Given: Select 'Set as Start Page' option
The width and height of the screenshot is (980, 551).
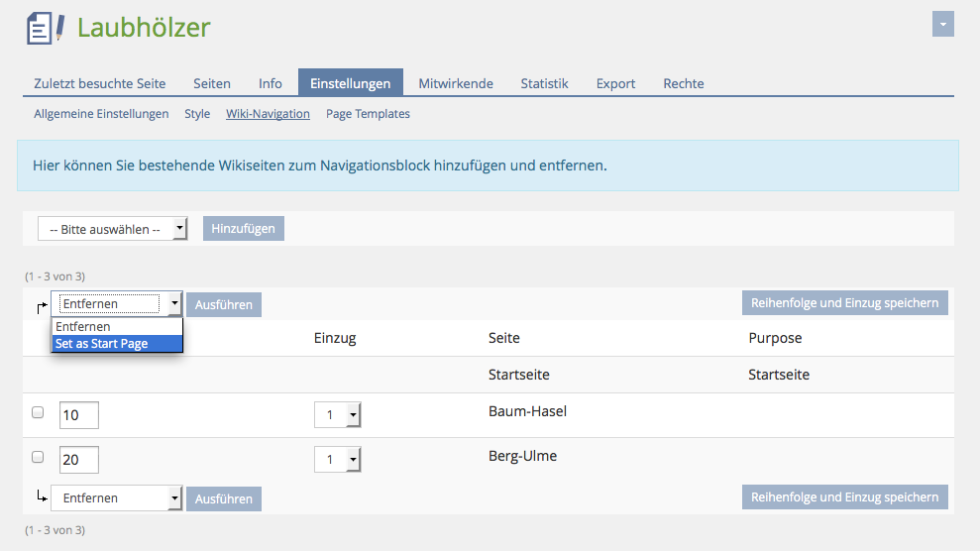Looking at the screenshot, I should point(117,344).
